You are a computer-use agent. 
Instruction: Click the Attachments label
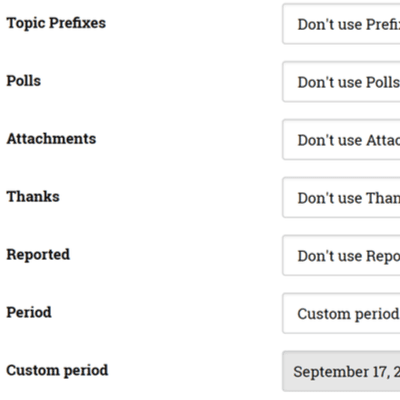[51, 139]
